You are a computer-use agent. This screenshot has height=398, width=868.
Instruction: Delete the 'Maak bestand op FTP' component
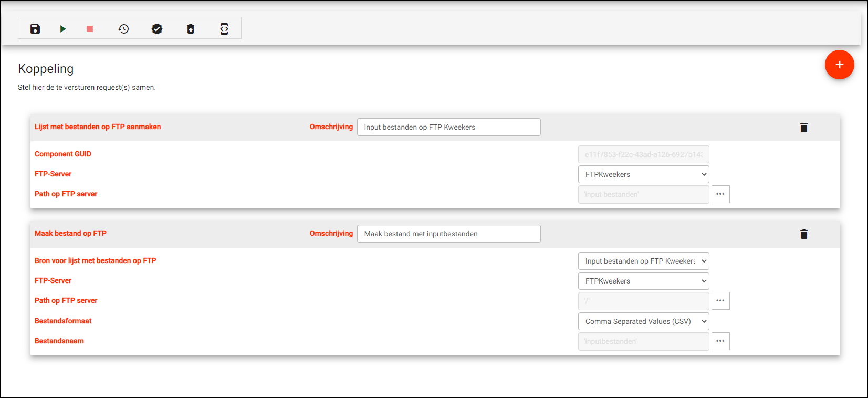pyautogui.click(x=803, y=234)
